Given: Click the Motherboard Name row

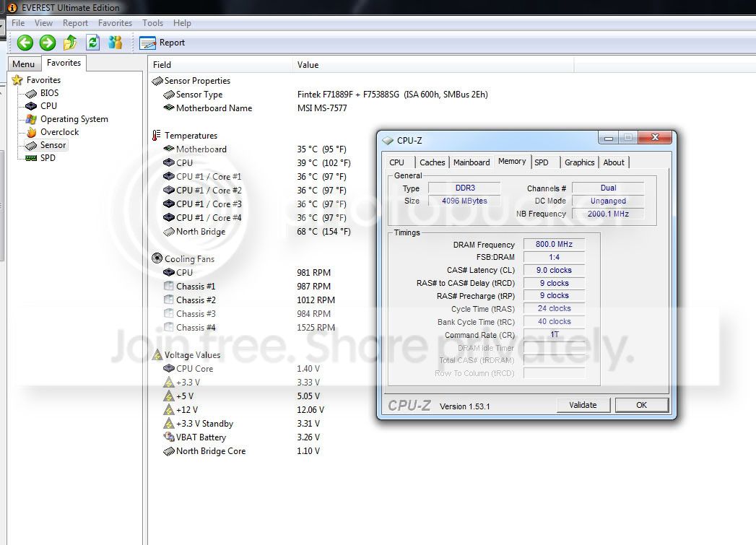Looking at the screenshot, I should tap(256, 108).
